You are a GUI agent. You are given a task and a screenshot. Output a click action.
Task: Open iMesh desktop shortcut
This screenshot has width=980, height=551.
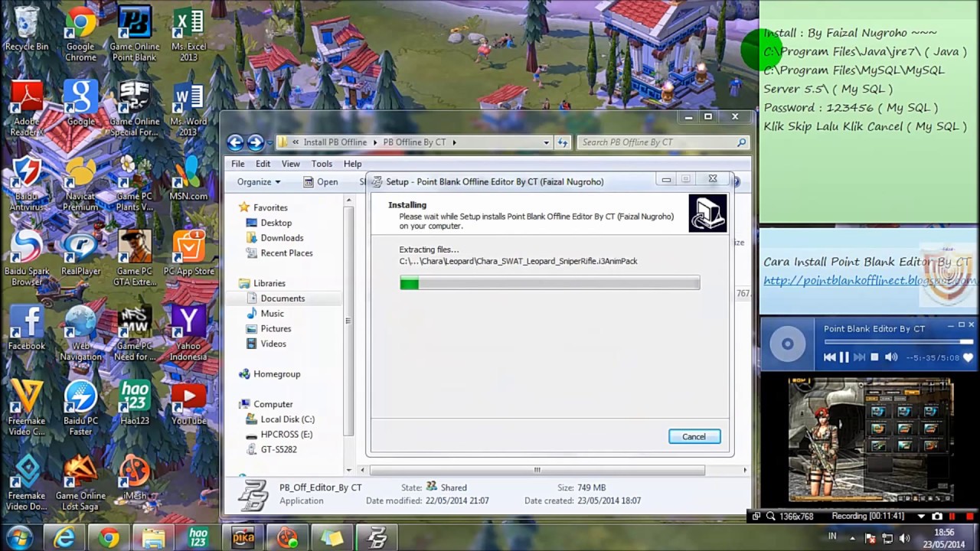point(135,479)
